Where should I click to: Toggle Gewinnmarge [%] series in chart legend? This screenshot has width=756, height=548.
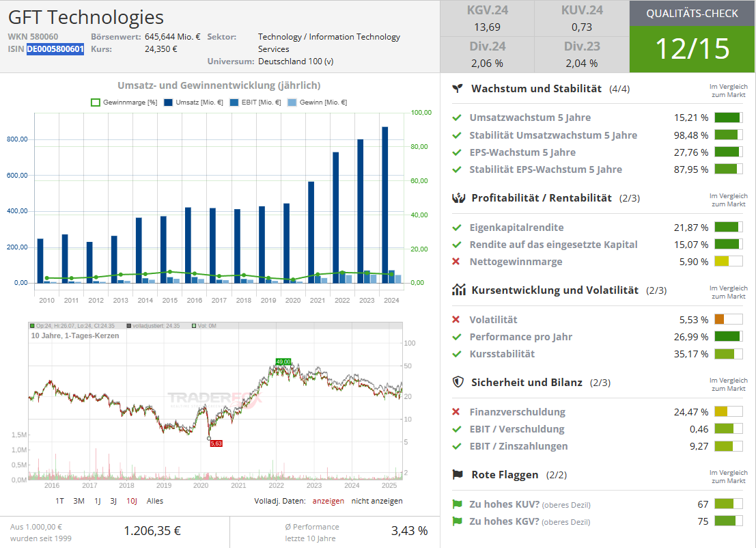pos(124,102)
